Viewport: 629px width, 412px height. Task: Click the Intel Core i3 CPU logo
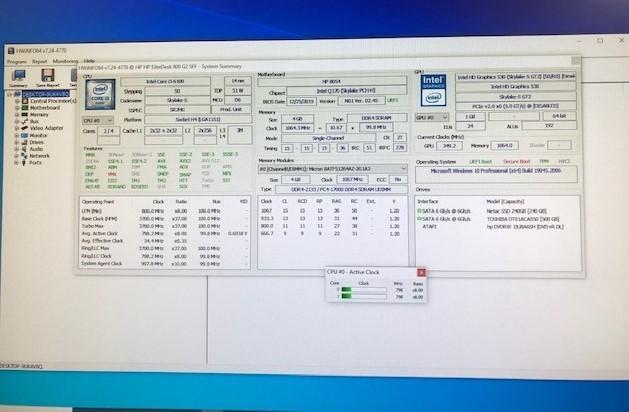pos(100,94)
